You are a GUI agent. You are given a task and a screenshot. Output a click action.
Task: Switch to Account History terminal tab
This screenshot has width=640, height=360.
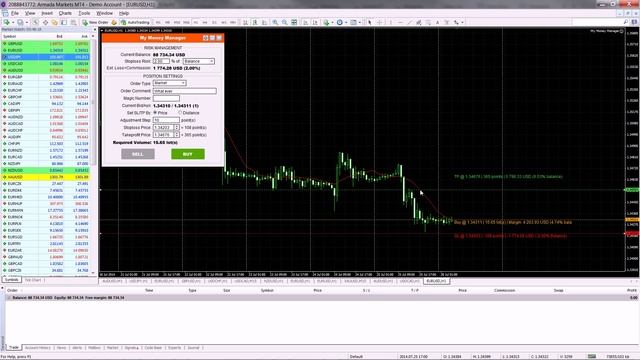(38, 348)
